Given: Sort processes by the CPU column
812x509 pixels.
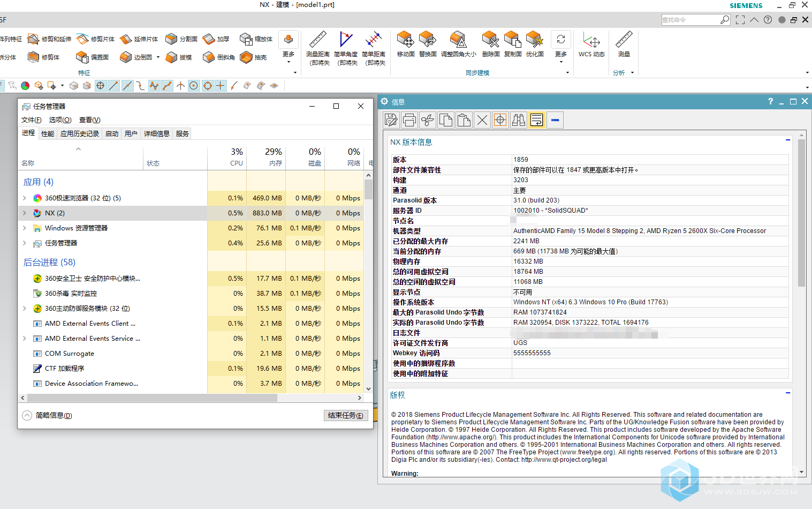Looking at the screenshot, I should [x=227, y=157].
